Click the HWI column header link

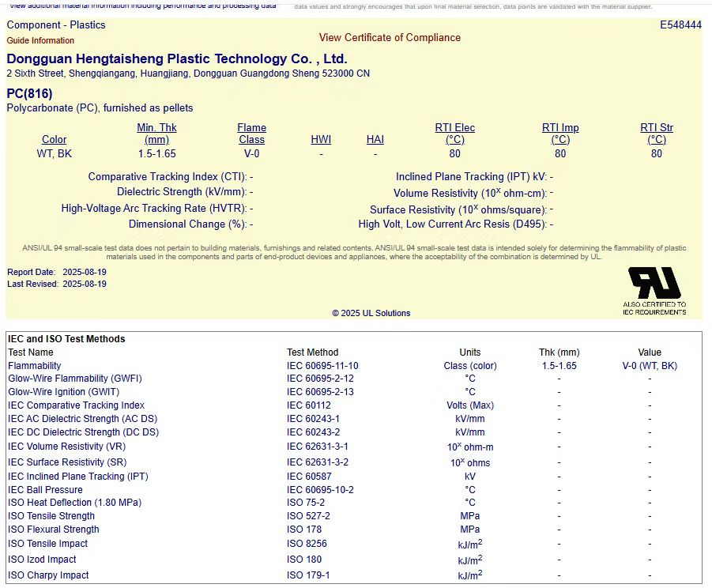coord(321,140)
